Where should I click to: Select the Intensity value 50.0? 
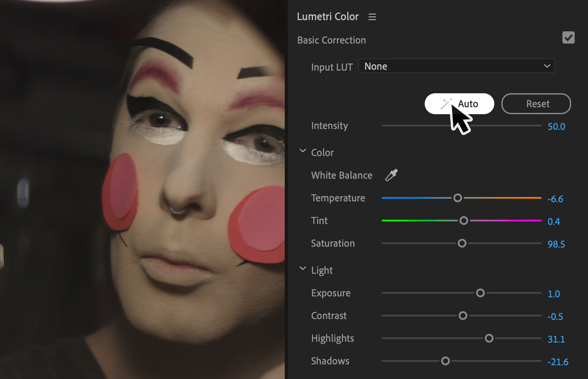556,126
